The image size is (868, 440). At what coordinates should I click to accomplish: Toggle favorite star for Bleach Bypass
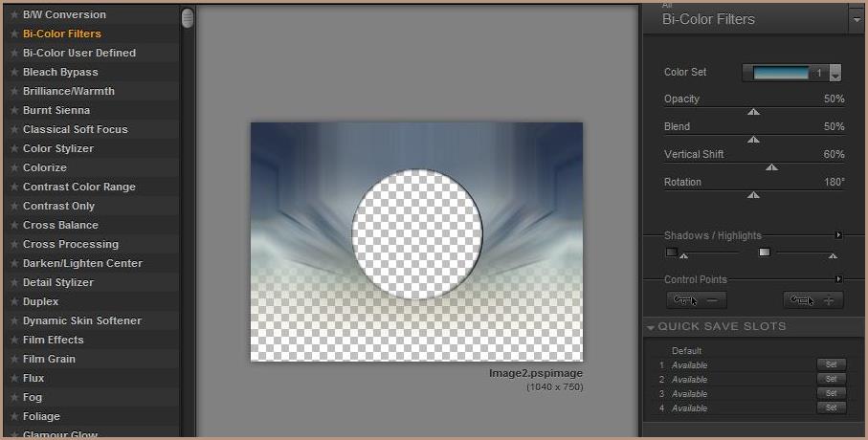(x=13, y=72)
